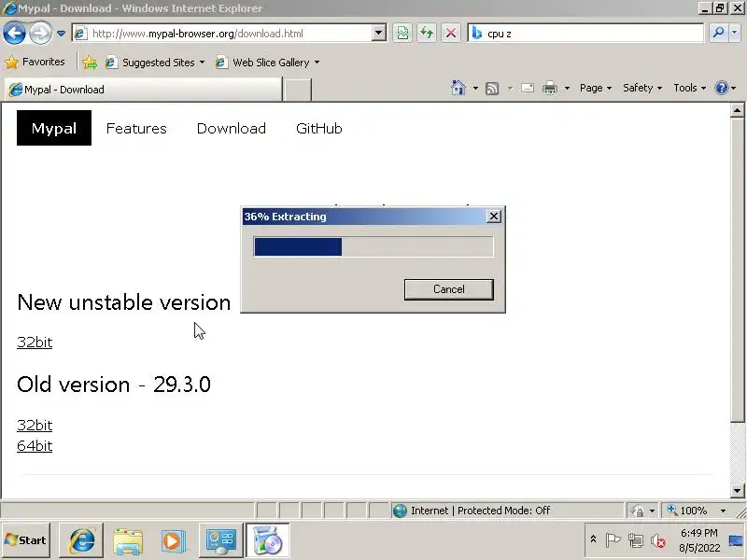Toggle Compatibility View icon

402,34
